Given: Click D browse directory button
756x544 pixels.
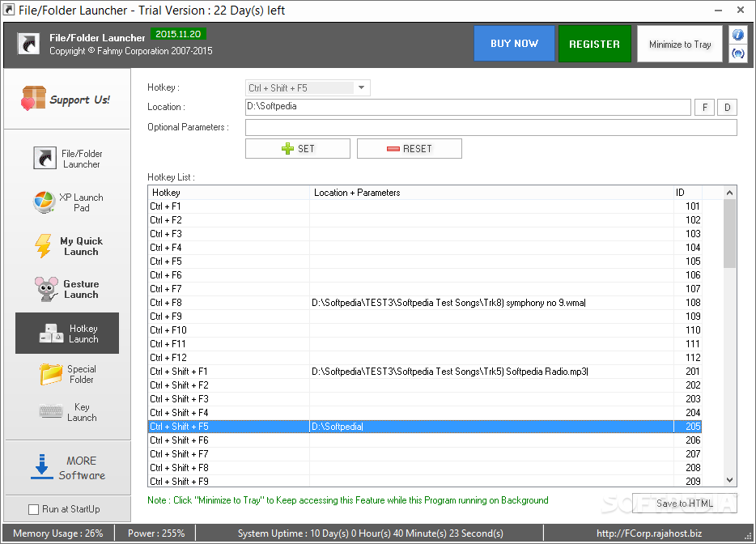Looking at the screenshot, I should [x=727, y=107].
